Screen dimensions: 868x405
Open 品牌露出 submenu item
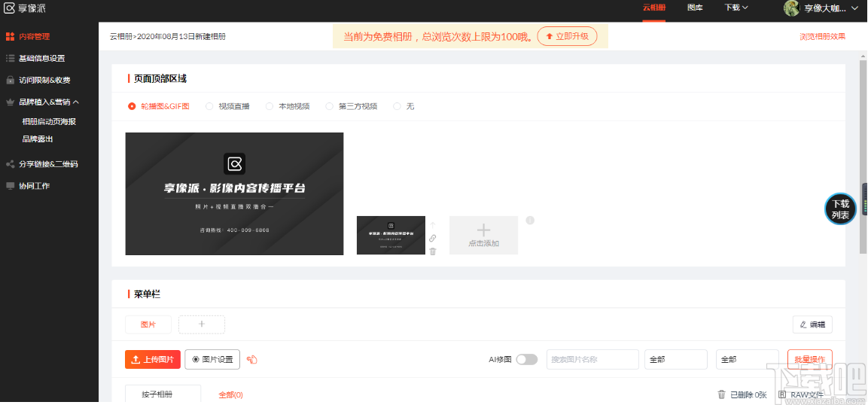click(38, 139)
